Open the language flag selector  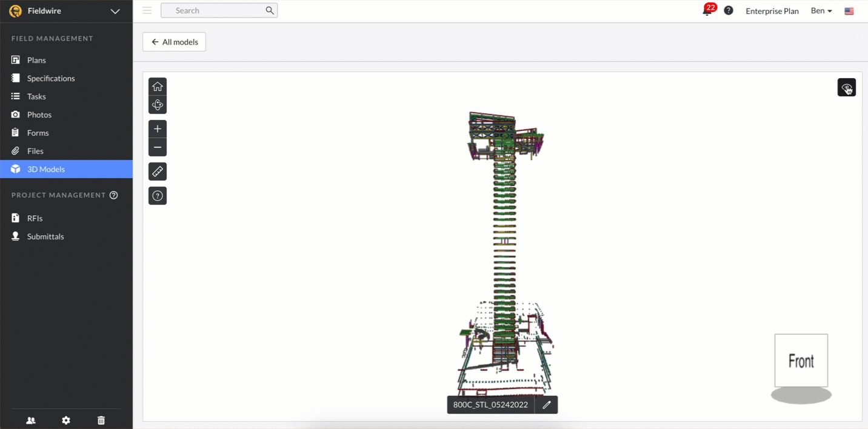point(849,11)
